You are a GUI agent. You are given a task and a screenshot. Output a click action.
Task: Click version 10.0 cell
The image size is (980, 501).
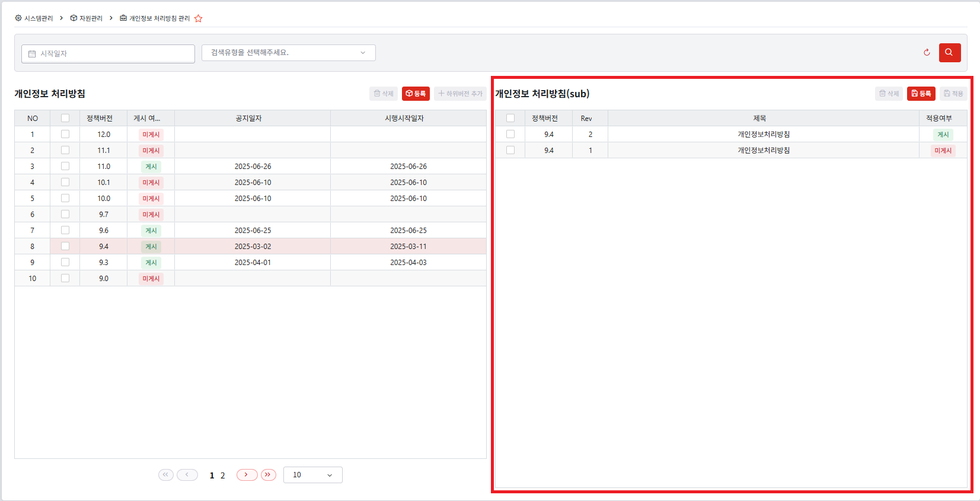pos(104,198)
